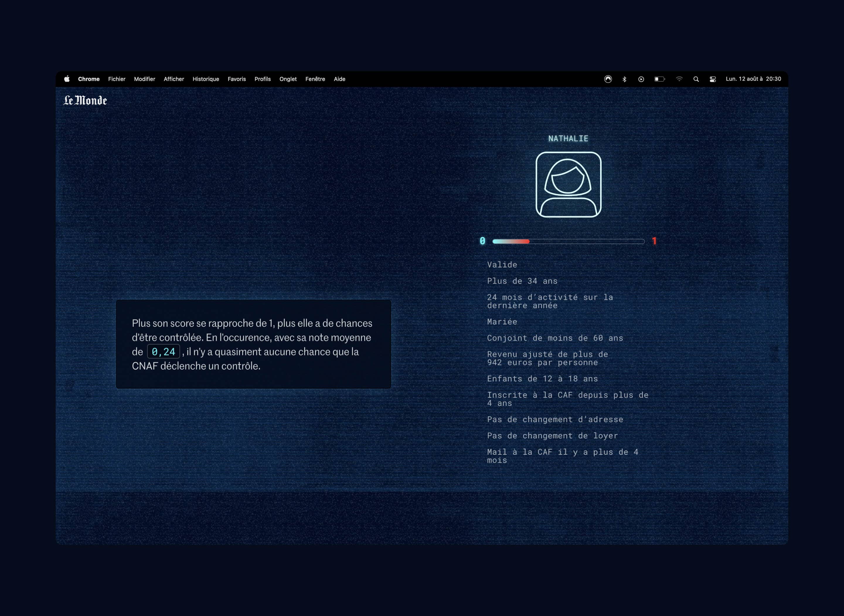Open the Historique menu
The height and width of the screenshot is (616, 844).
pyautogui.click(x=206, y=79)
